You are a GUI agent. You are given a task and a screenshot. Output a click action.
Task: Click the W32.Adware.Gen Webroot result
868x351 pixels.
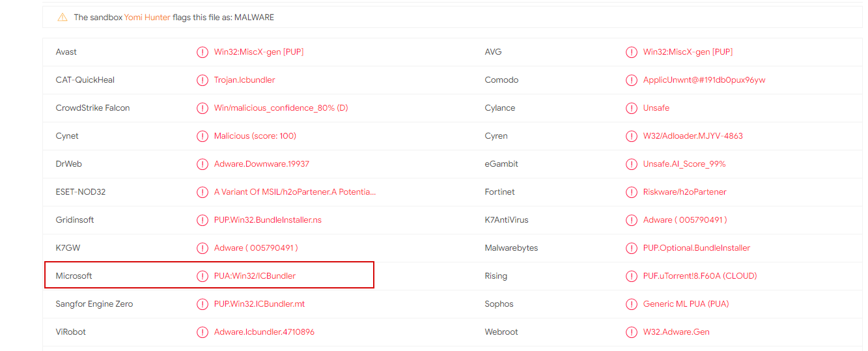coord(676,332)
